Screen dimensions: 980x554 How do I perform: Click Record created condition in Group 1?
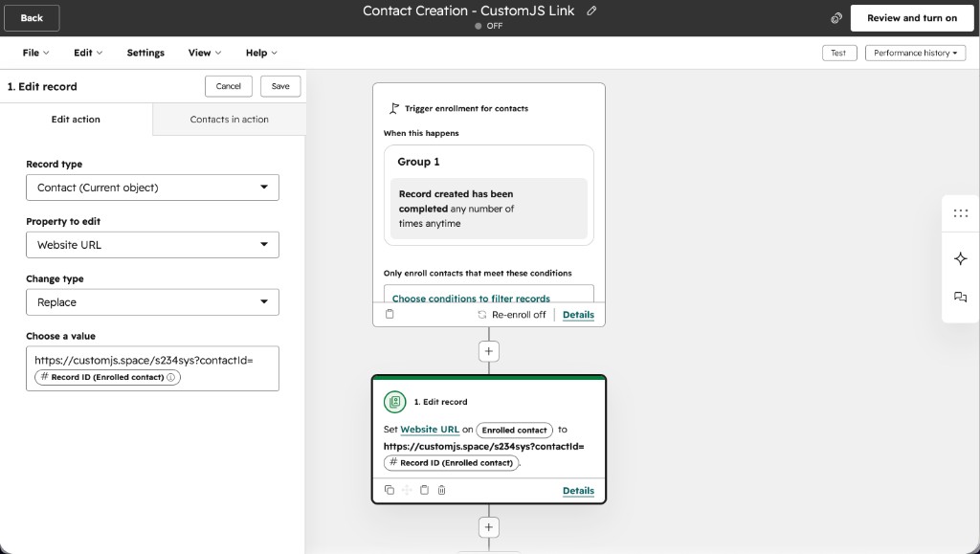tap(489, 209)
